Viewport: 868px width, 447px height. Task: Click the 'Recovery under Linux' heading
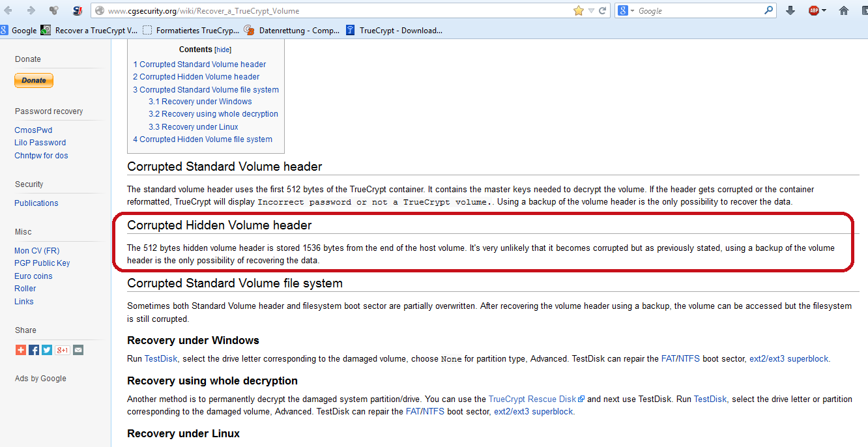pos(184,433)
